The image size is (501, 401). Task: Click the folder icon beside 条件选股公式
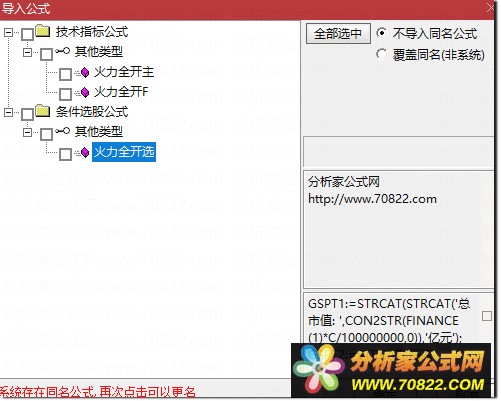click(43, 111)
